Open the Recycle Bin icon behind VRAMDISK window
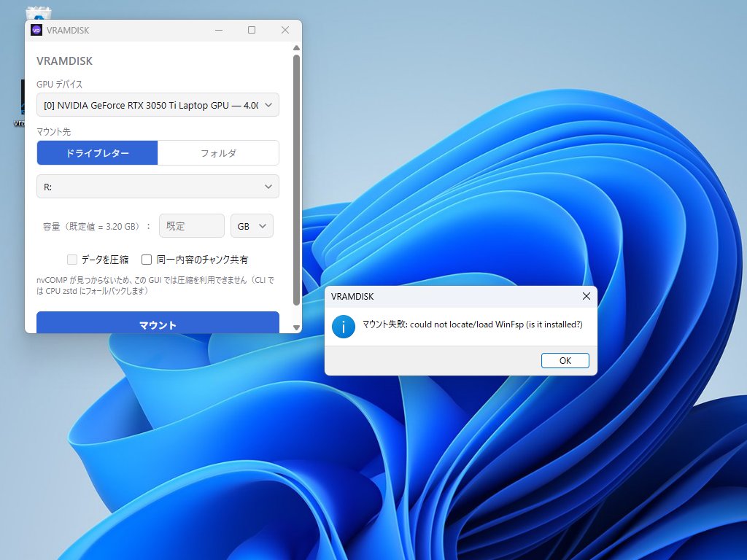Screen dimensions: 747x560 [39, 13]
